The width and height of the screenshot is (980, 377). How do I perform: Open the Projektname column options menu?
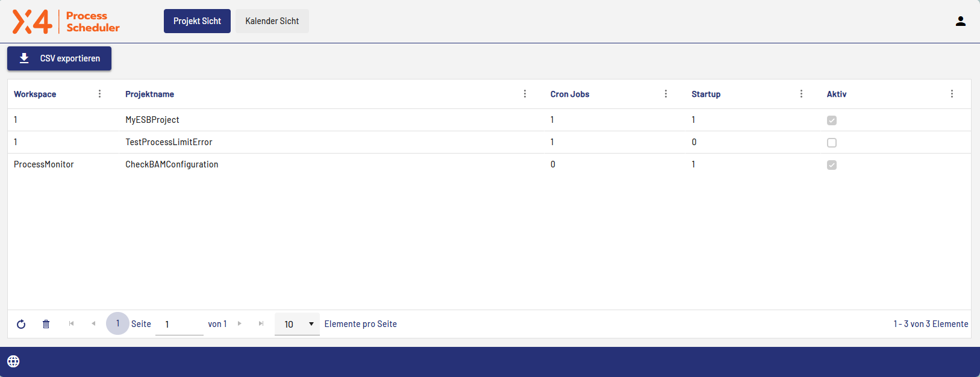(x=525, y=94)
